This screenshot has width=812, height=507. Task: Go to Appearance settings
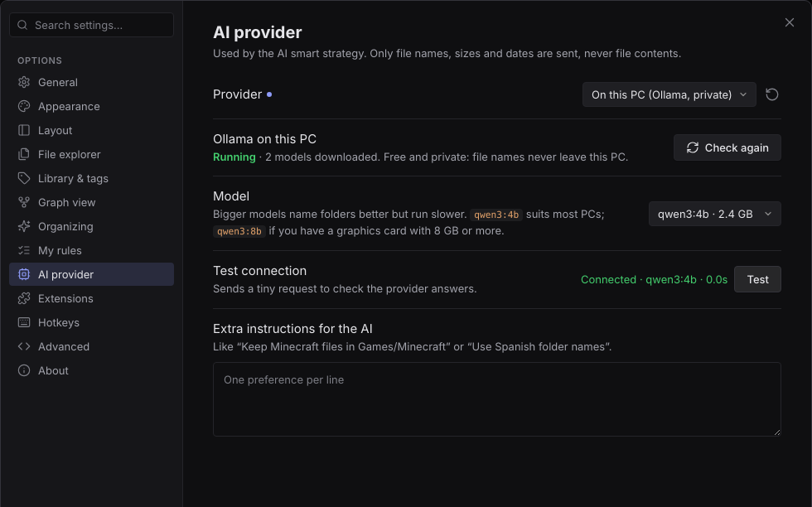pos(92,106)
